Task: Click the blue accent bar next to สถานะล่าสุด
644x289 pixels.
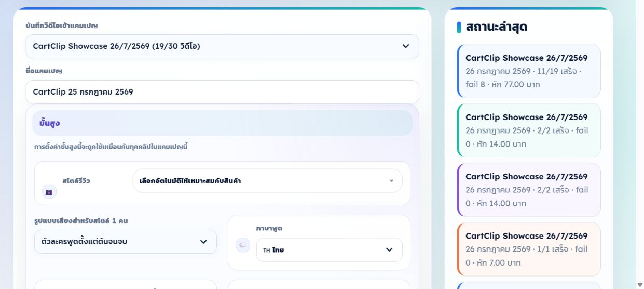Action: pos(459,27)
